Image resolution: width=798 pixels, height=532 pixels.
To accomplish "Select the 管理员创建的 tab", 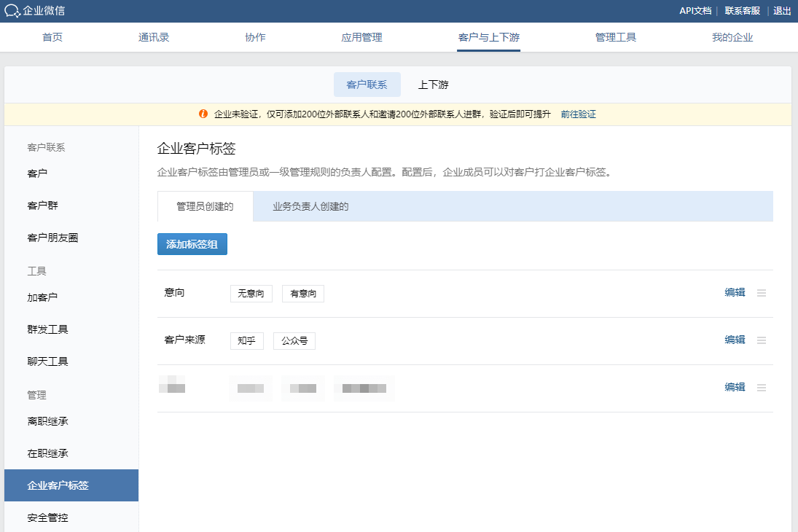I will (205, 207).
